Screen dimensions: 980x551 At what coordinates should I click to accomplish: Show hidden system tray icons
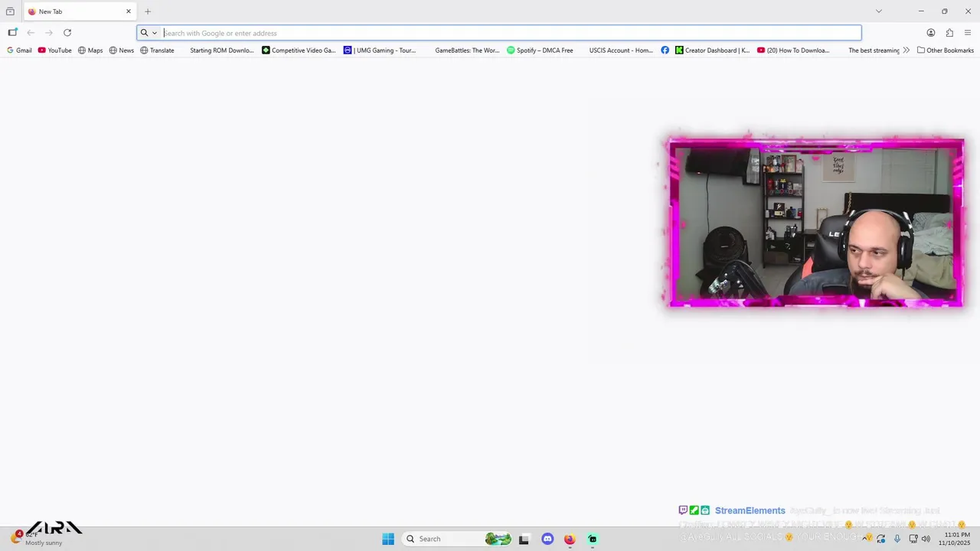(865, 539)
